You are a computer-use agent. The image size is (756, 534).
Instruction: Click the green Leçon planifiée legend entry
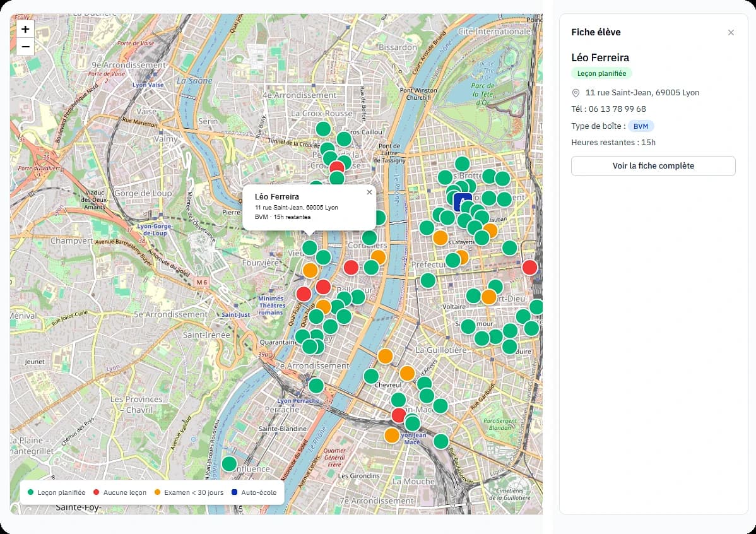[56, 492]
